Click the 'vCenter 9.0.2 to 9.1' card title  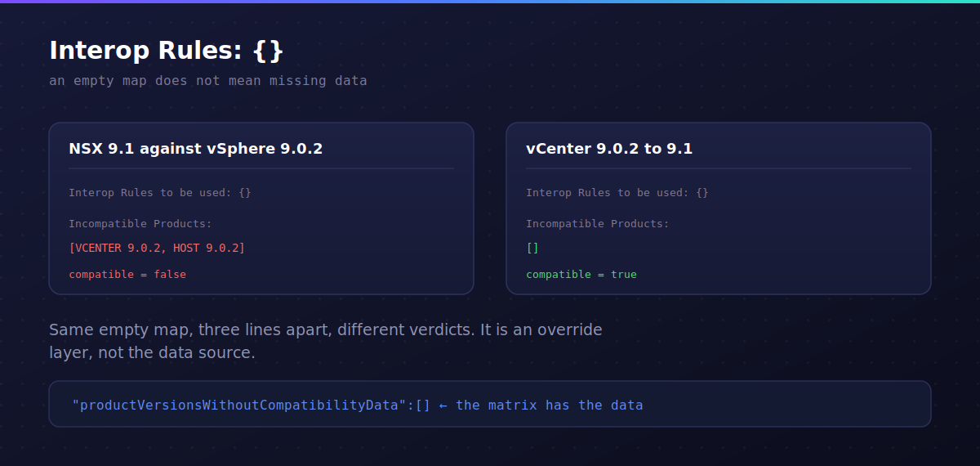coord(609,149)
